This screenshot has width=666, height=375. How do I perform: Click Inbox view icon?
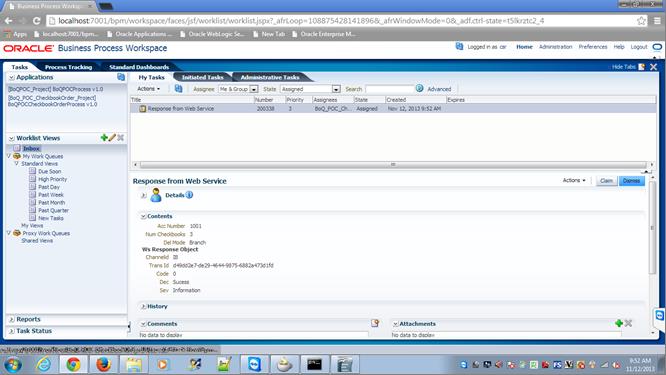pyautogui.click(x=17, y=148)
